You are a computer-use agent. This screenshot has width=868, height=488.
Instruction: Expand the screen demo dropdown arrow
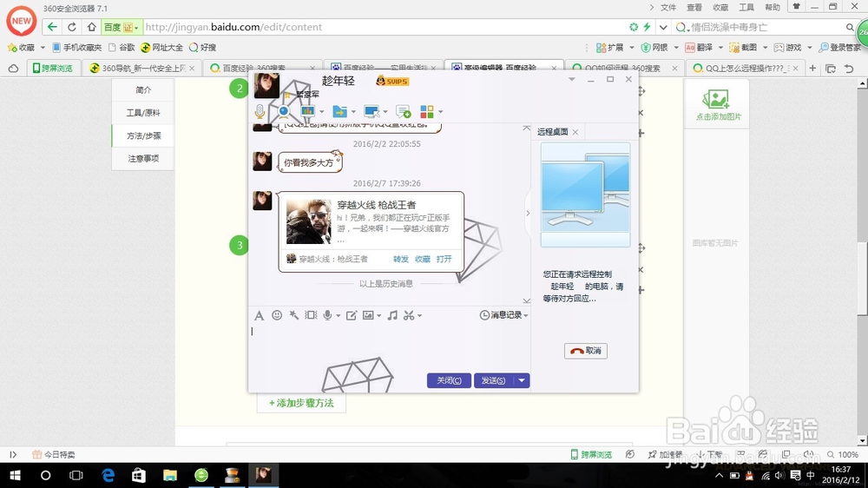322,112
